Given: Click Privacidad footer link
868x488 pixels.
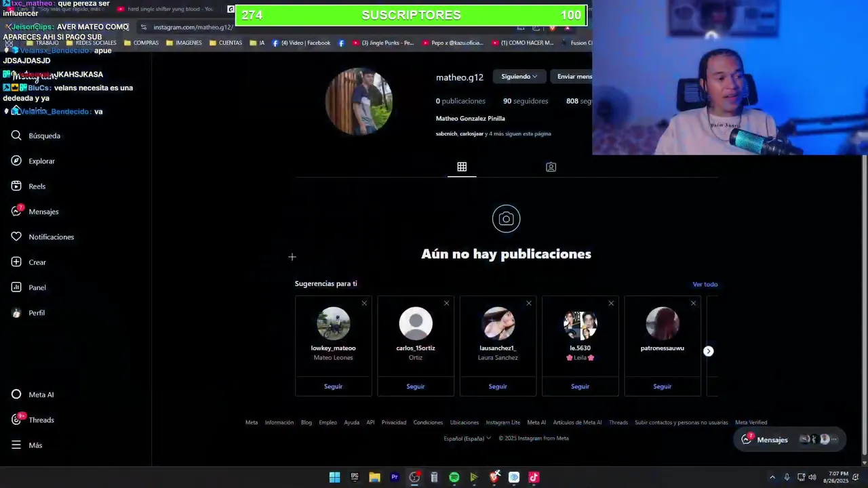Looking at the screenshot, I should point(393,422).
